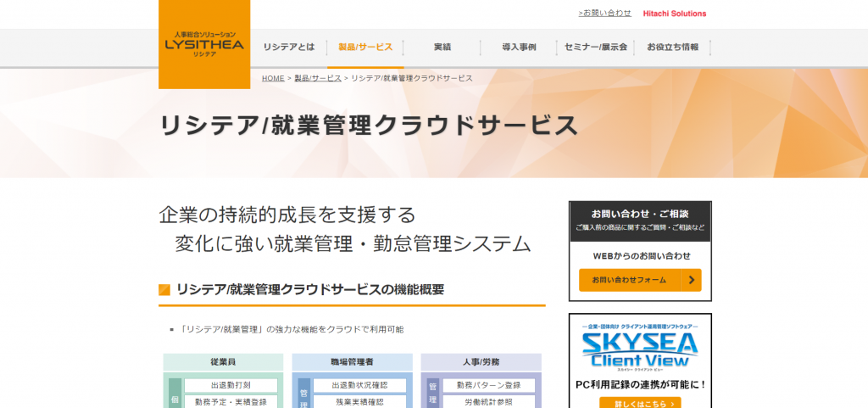Open the リシテアとは menu item
This screenshot has width=868, height=408.
[x=289, y=48]
